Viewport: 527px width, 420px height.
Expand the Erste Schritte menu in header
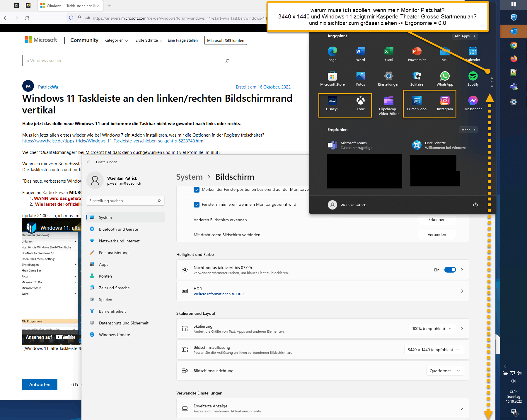pos(149,40)
